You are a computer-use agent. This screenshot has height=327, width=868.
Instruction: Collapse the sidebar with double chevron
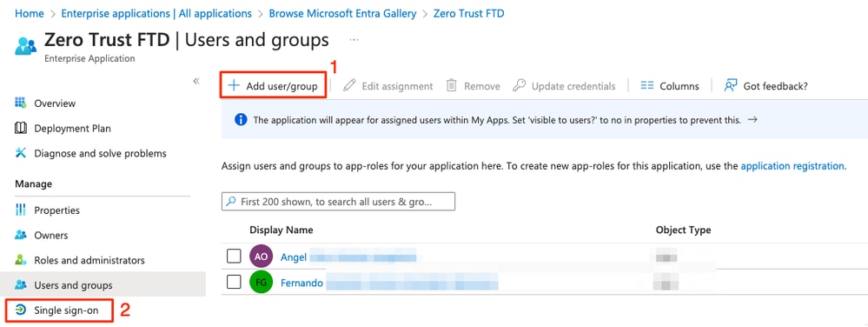196,82
